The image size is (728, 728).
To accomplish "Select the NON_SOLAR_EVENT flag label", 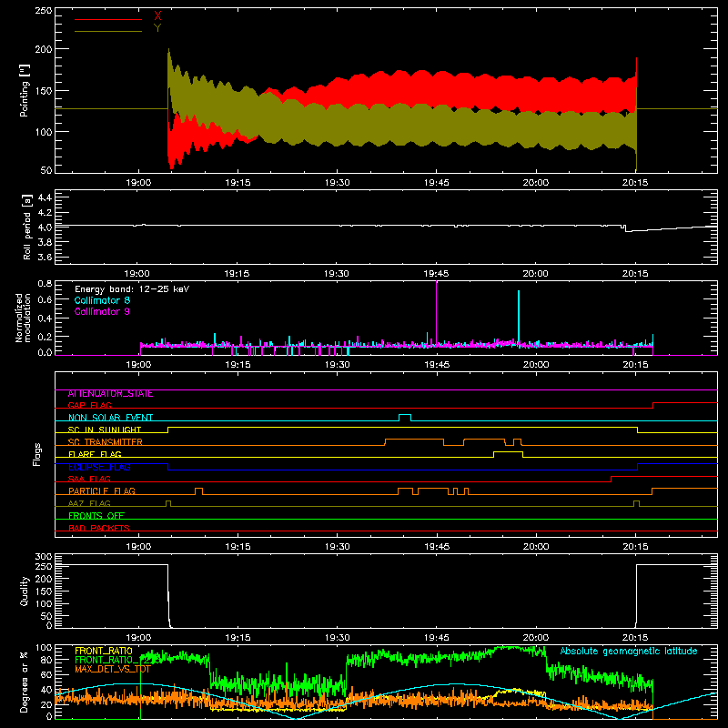I will coord(110,418).
